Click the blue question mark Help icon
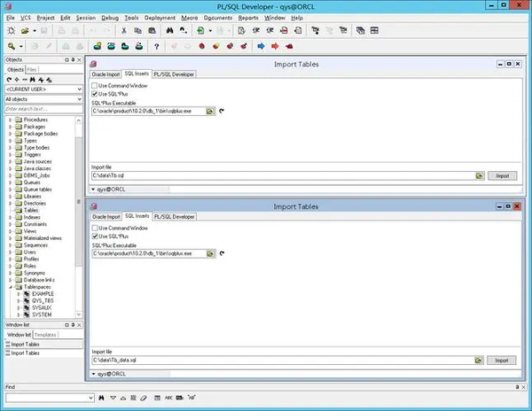 pyautogui.click(x=156, y=46)
